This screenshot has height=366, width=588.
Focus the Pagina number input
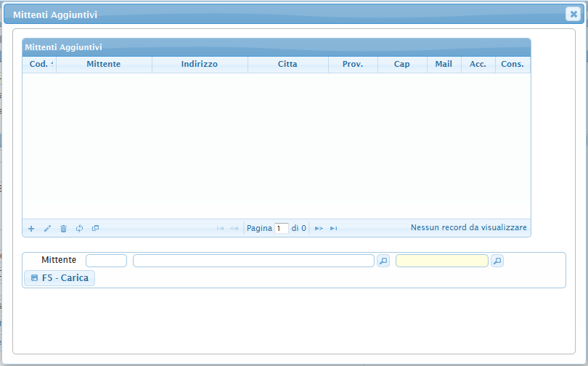[x=282, y=229]
